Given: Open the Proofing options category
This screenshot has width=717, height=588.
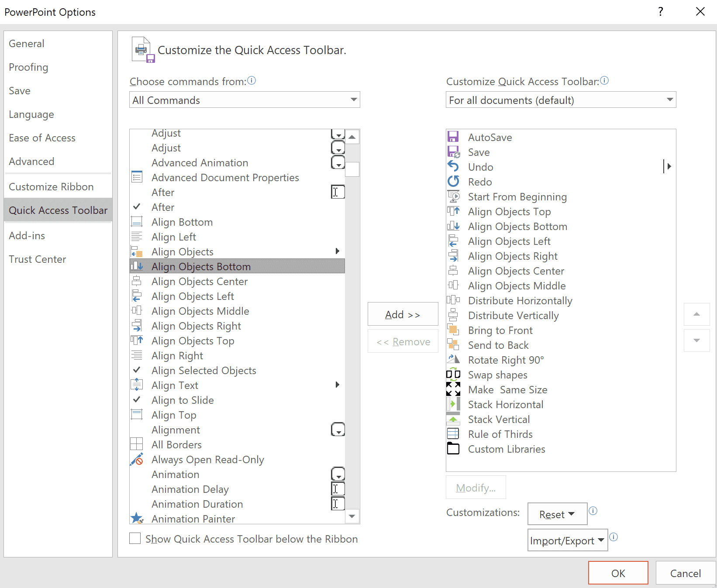Looking at the screenshot, I should pos(58,67).
